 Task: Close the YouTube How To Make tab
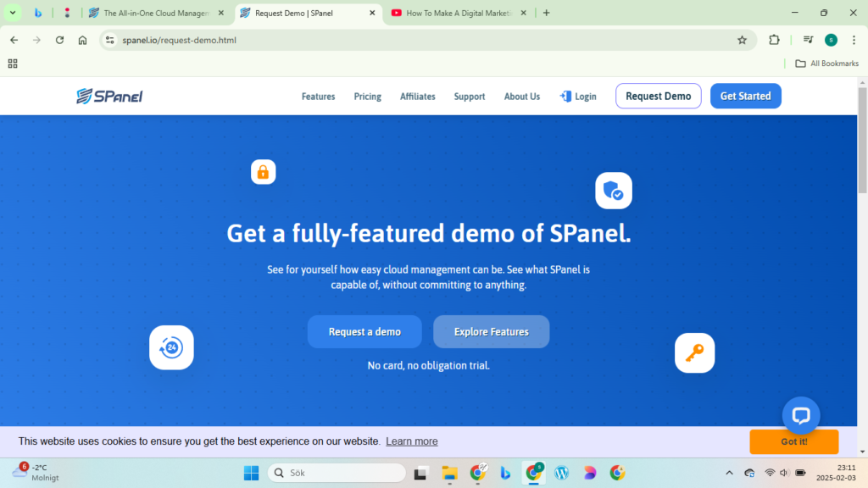(524, 13)
